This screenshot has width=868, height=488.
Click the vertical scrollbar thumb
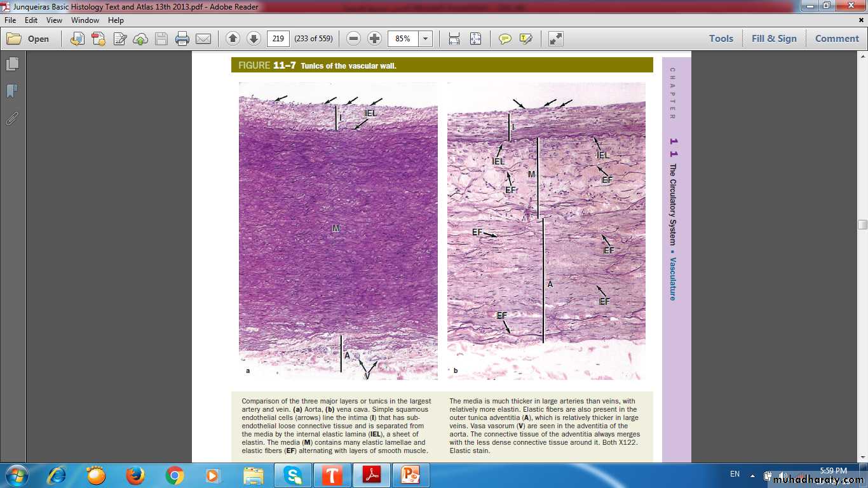(862, 224)
